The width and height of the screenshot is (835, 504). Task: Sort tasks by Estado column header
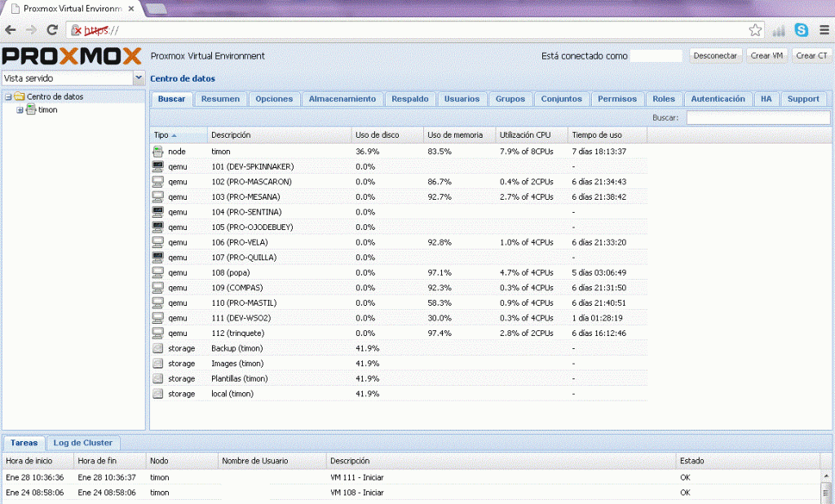pos(748,461)
